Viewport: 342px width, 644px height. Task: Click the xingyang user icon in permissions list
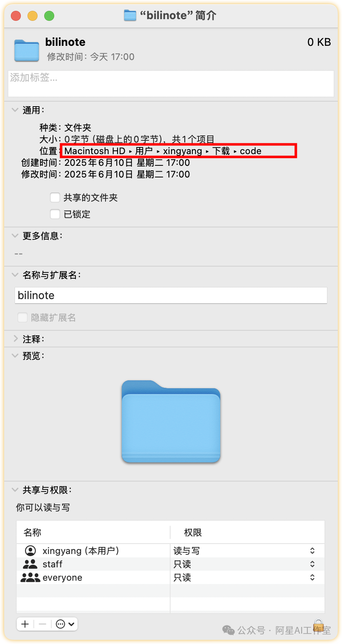point(30,551)
